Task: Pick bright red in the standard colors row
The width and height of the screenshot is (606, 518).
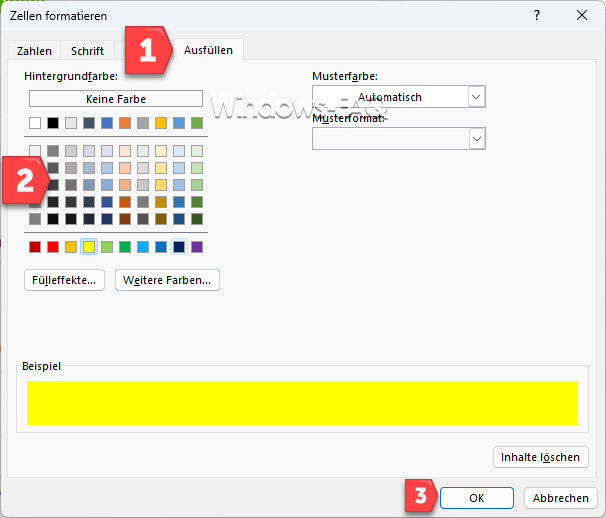Action: pyautogui.click(x=53, y=247)
